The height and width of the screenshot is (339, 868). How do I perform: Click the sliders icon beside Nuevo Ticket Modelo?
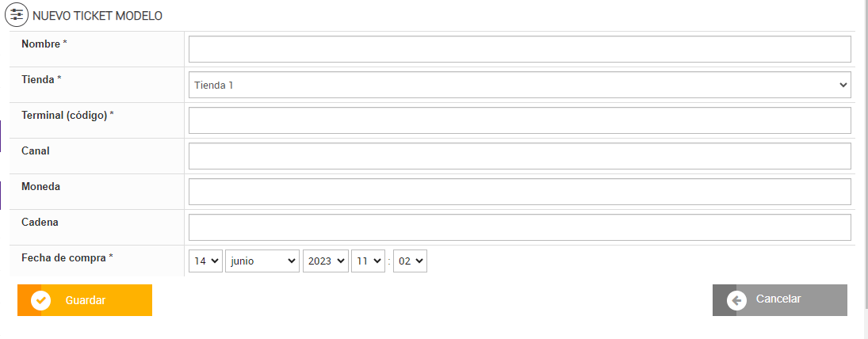coord(17,15)
